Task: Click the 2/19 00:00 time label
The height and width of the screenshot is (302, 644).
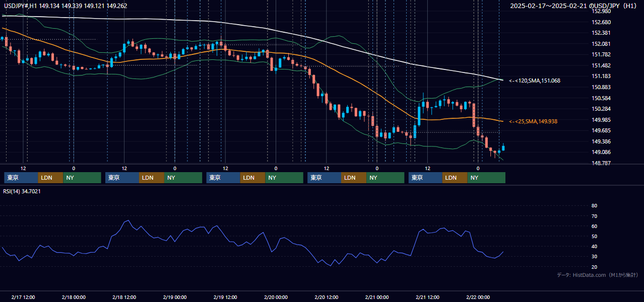Action: click(x=175, y=297)
